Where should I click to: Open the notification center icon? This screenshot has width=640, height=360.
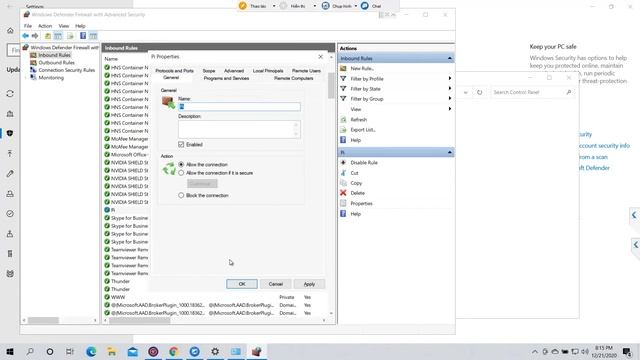627,351
